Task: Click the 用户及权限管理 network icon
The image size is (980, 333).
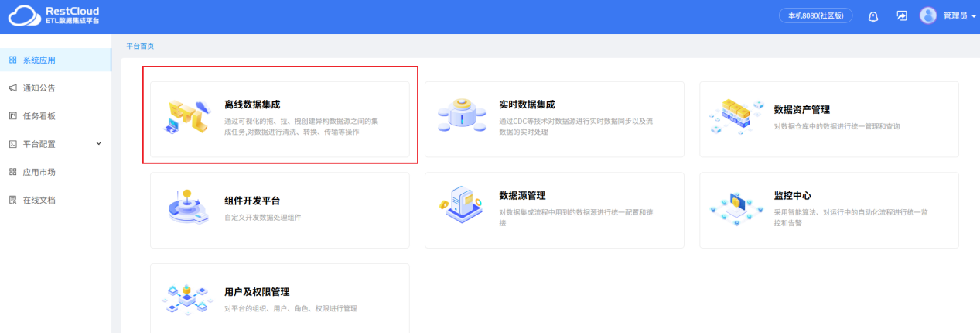Action: tap(188, 298)
